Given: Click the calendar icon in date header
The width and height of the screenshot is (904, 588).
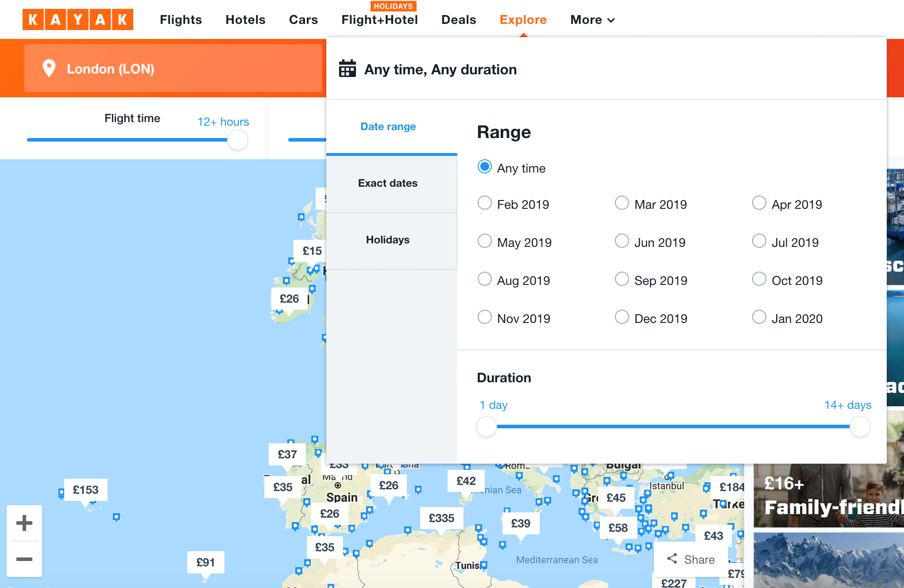Looking at the screenshot, I should click(x=347, y=69).
